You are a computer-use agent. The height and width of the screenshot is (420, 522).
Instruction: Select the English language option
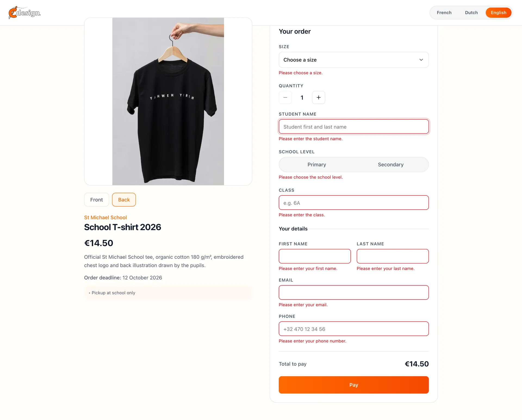pos(498,13)
